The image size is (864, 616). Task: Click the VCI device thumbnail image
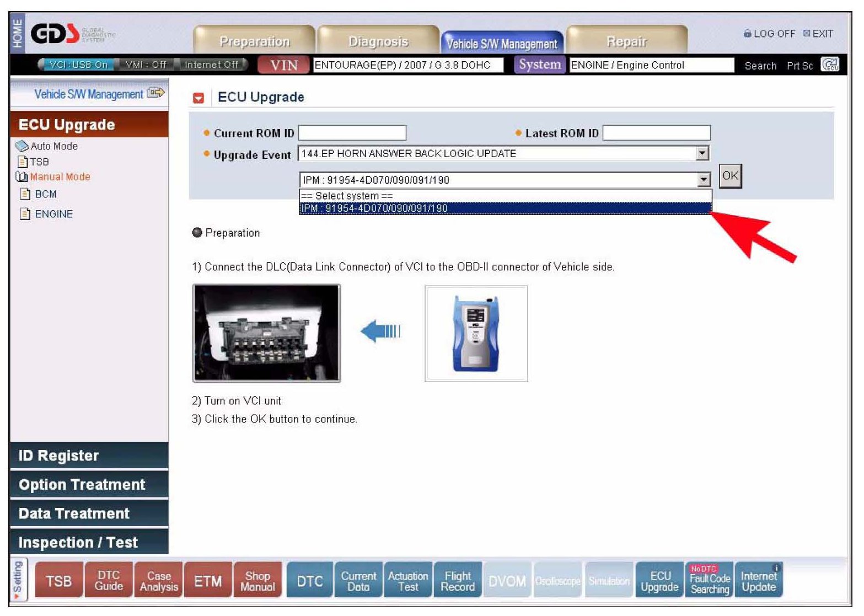[476, 334]
